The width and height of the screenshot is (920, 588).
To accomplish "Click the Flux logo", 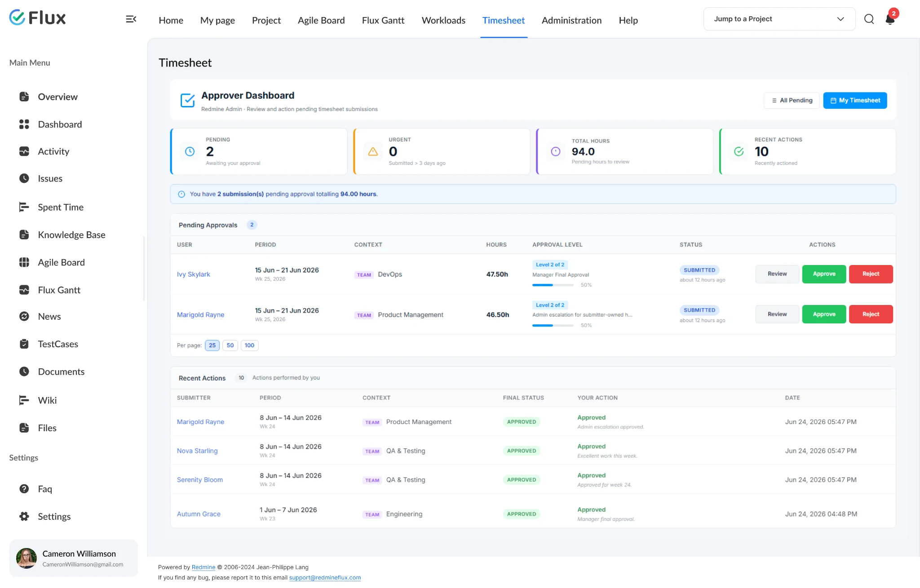I will tap(37, 18).
